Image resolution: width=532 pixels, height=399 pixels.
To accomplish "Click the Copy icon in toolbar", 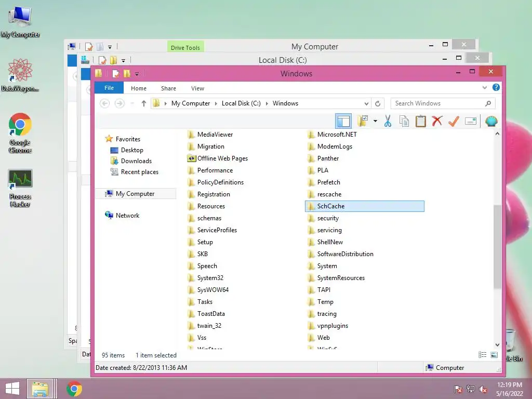I will point(404,121).
